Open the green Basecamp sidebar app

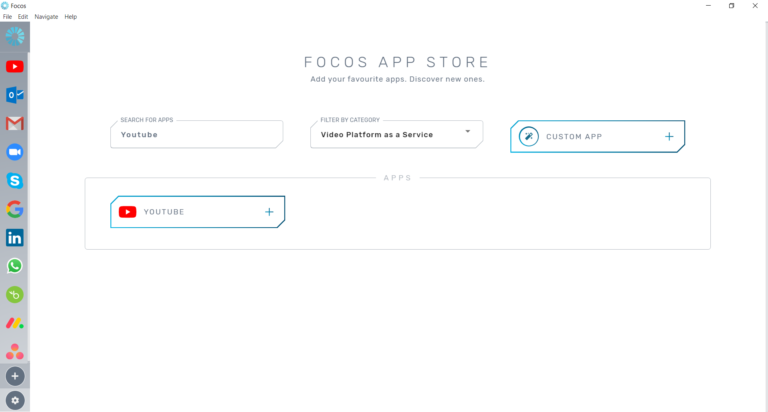[x=15, y=294]
